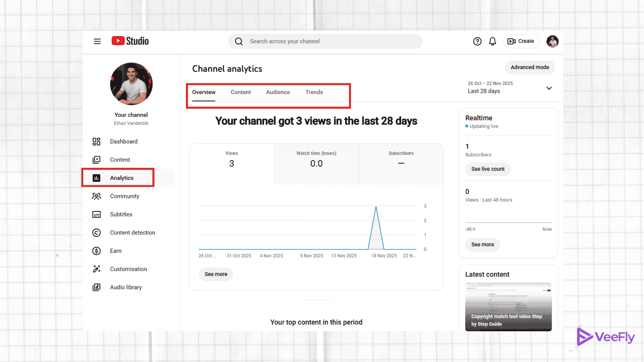Open the Dashboard section
644x362 pixels.
pos(123,141)
